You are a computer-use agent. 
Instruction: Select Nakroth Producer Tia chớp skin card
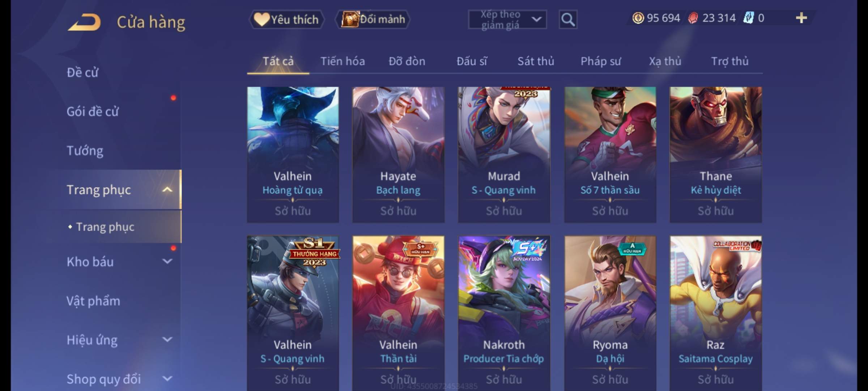[x=504, y=313]
